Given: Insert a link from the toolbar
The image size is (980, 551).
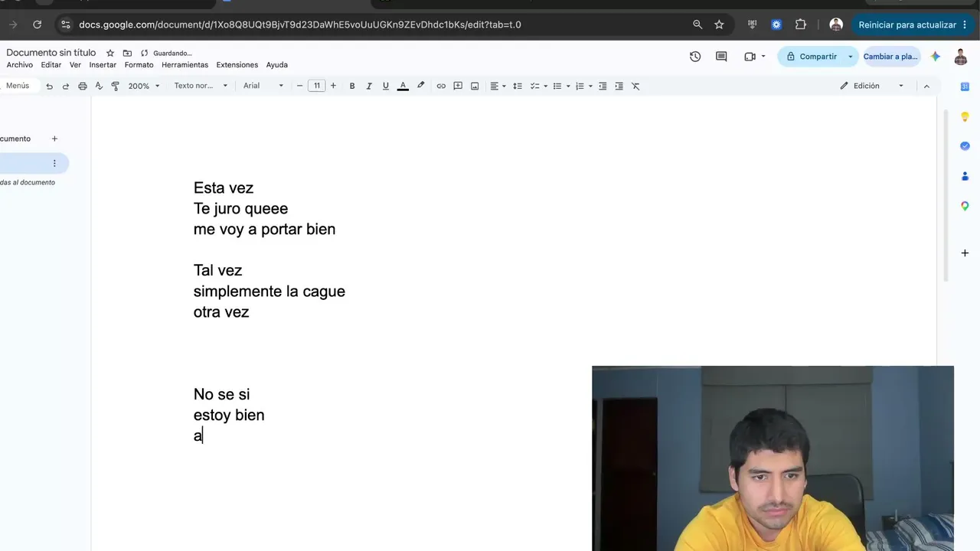Looking at the screenshot, I should click(441, 86).
